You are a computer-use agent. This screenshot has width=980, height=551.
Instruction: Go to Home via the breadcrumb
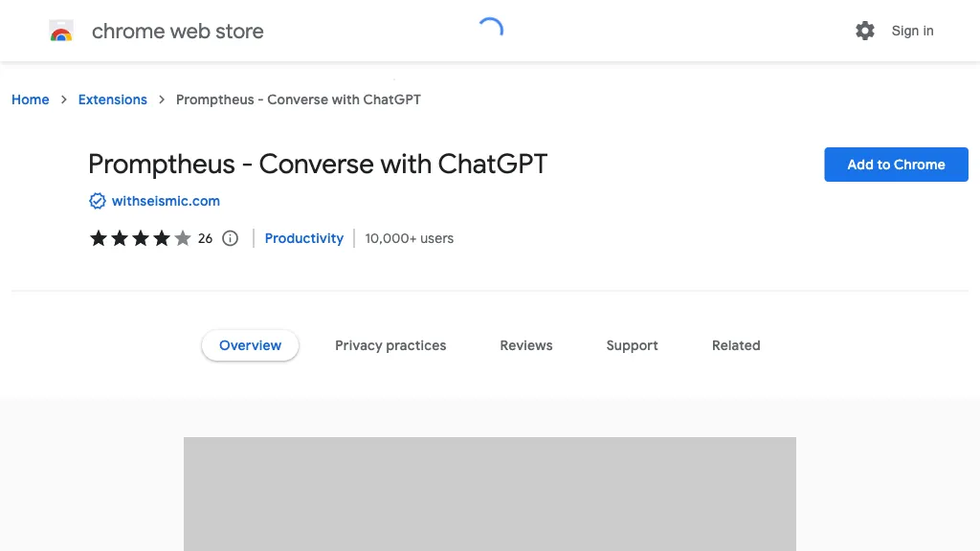coord(31,99)
